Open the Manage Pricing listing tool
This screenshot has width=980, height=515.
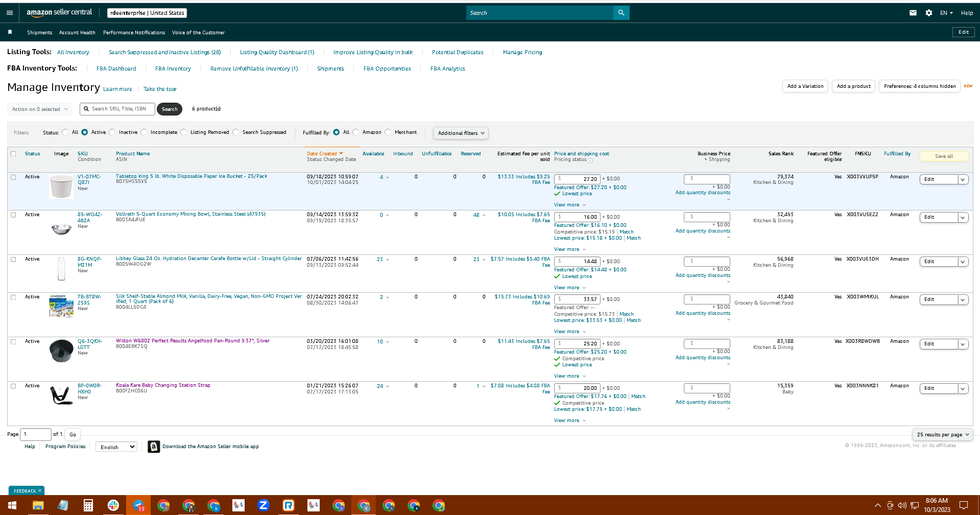click(x=522, y=52)
